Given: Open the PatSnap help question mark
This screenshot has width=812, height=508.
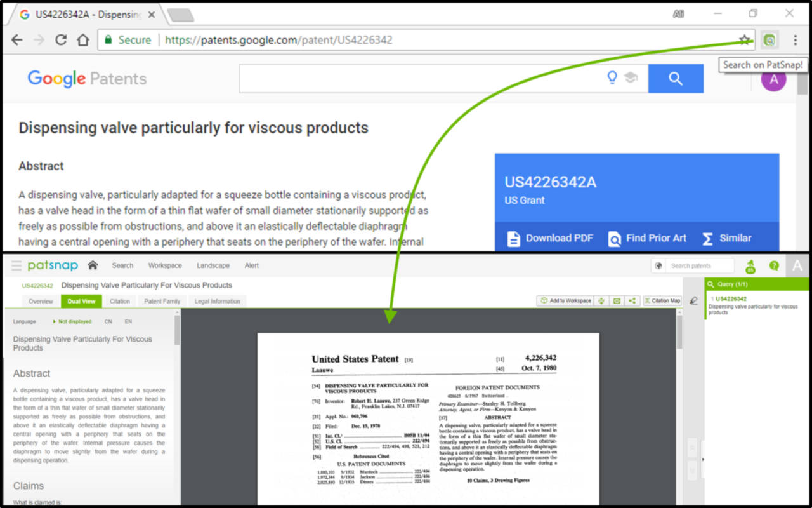Looking at the screenshot, I should (x=774, y=266).
